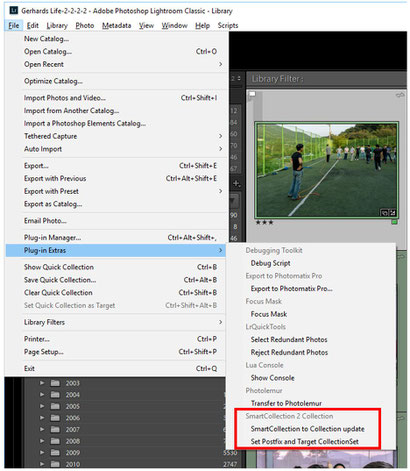Choose Export as Catalog
Screen dimensions: 410x471
click(117, 204)
